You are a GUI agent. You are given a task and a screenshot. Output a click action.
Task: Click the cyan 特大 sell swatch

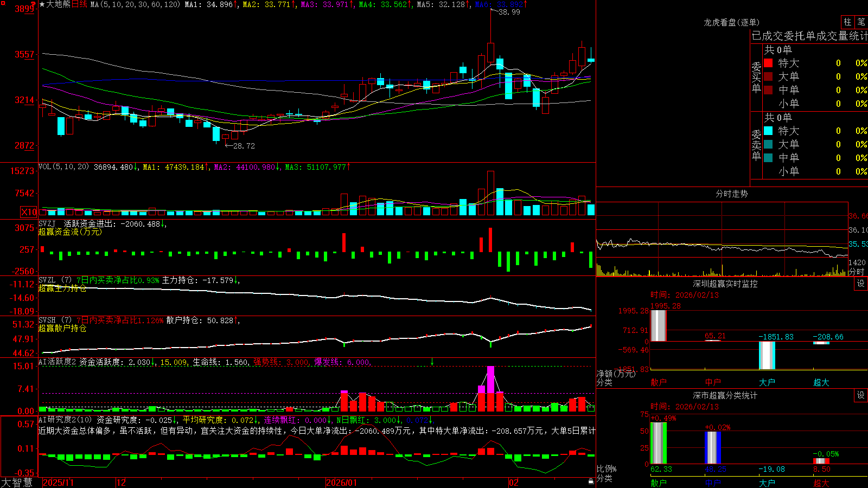tap(768, 131)
